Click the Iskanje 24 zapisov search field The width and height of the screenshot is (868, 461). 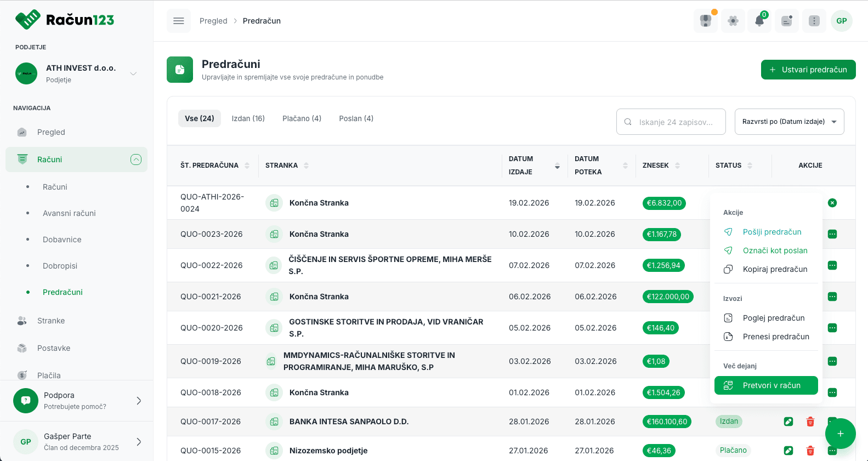(676, 122)
